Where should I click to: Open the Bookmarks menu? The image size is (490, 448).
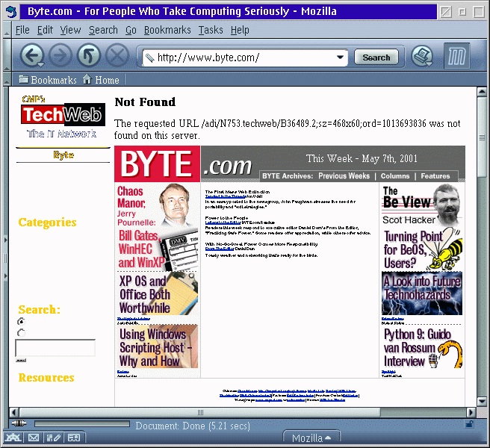(x=167, y=30)
